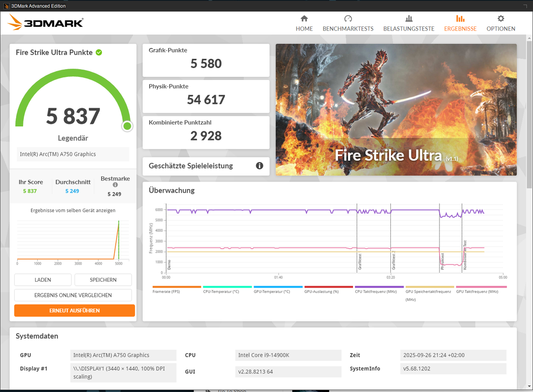
Task: Click the scrollbar up arrow
Action: coord(529,37)
